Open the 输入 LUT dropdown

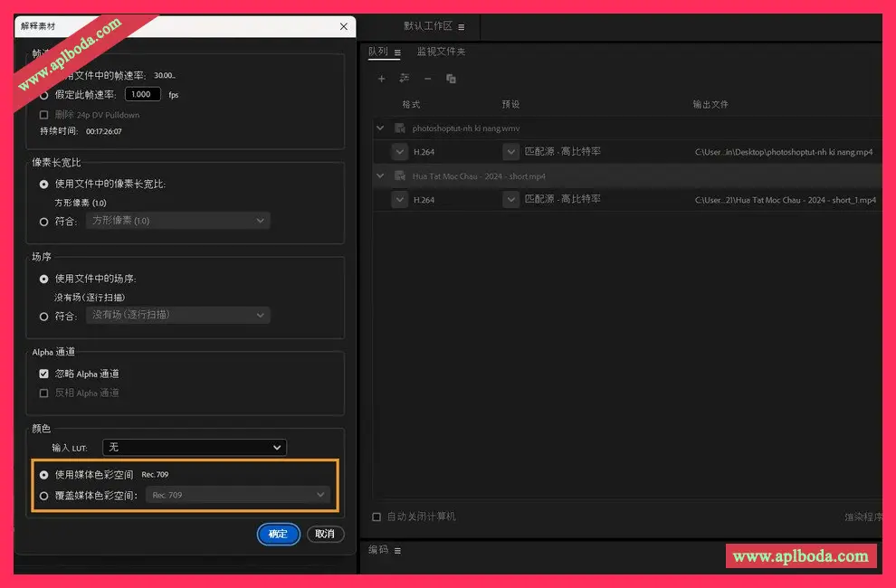point(194,447)
